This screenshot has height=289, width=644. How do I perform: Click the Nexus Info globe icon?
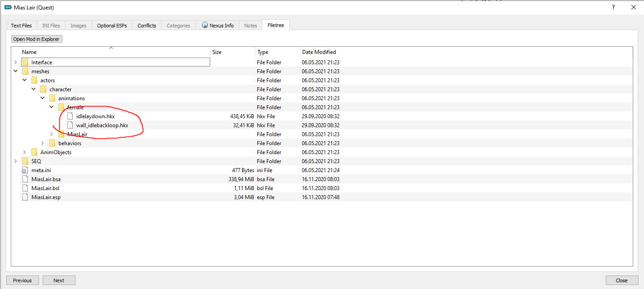(205, 25)
